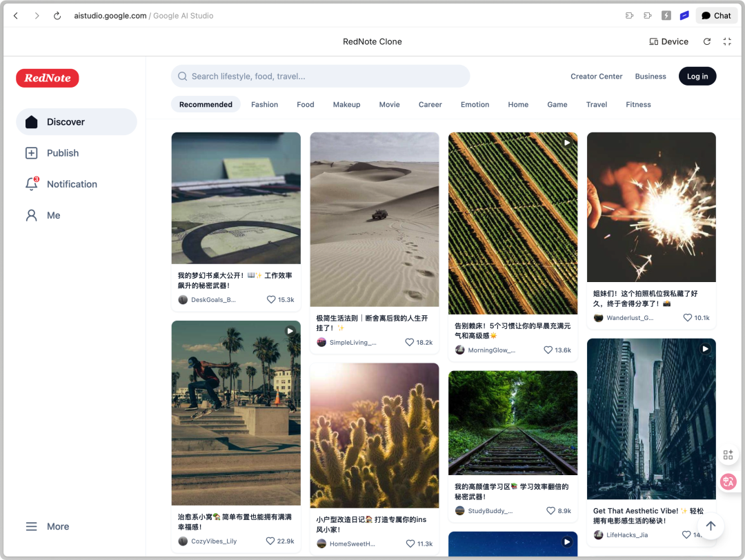Click the search magnifier icon
This screenshot has height=560, width=745.
tap(182, 76)
